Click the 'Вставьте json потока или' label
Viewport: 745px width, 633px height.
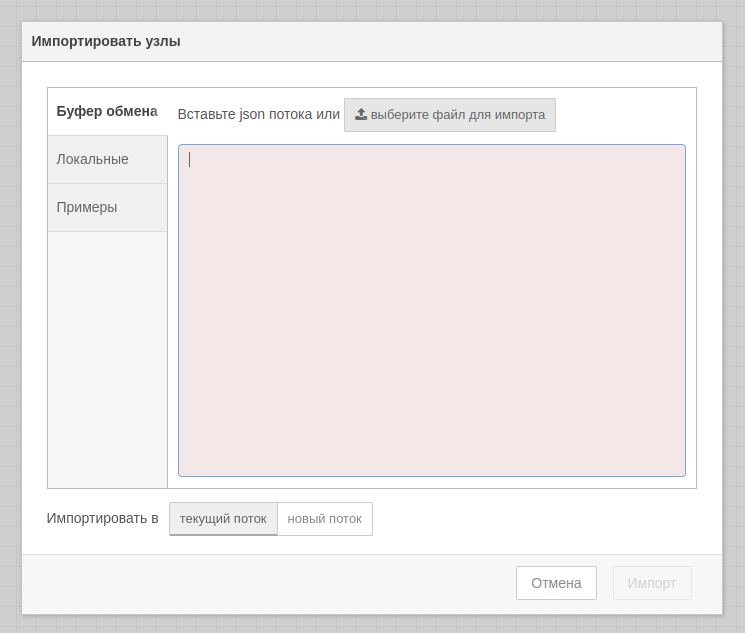coord(258,114)
